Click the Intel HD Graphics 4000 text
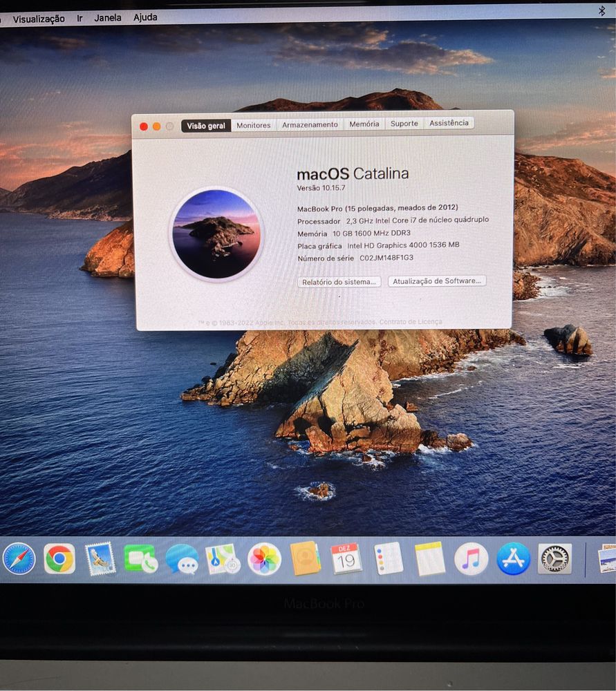 403,245
